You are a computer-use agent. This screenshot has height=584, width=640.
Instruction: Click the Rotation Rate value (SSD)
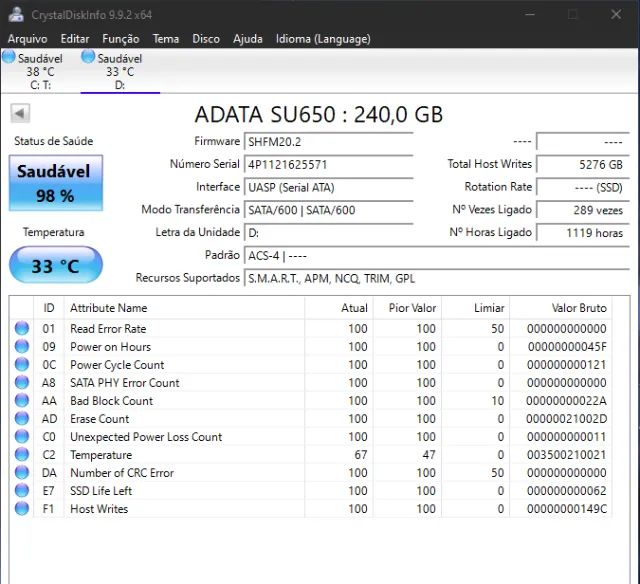582,187
